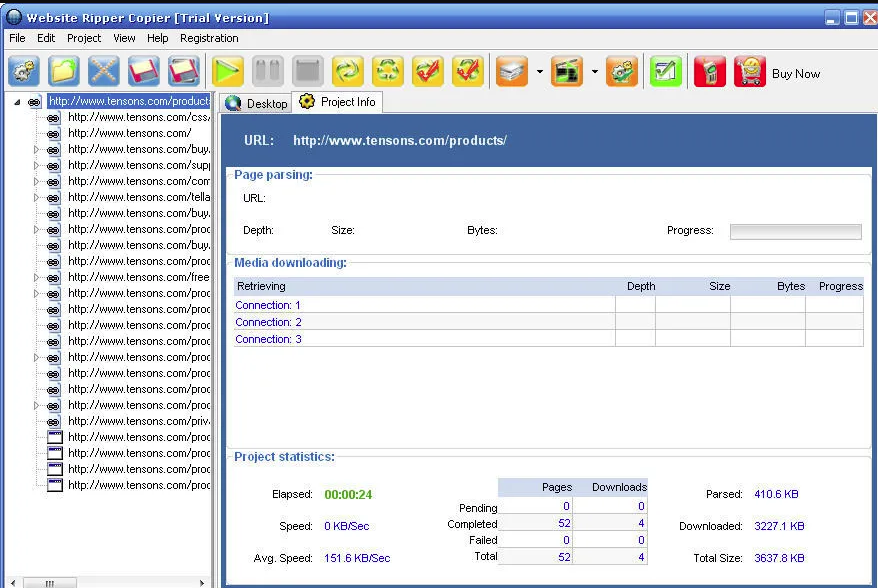The height and width of the screenshot is (588, 878).
Task: Click the tree panel horizontal scrollbar thumb
Action: [50, 583]
